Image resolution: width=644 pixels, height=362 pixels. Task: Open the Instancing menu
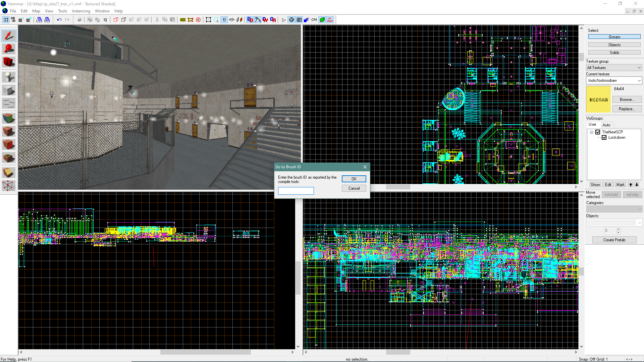click(81, 11)
